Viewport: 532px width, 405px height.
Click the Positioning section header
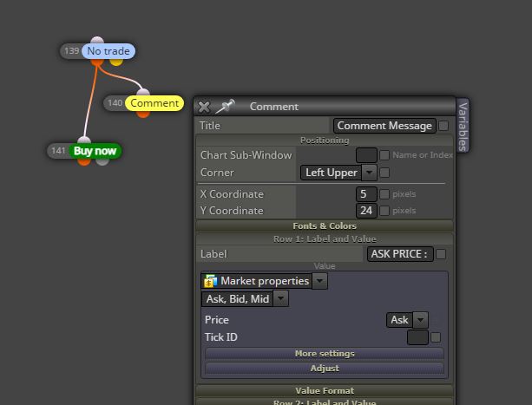tap(325, 140)
